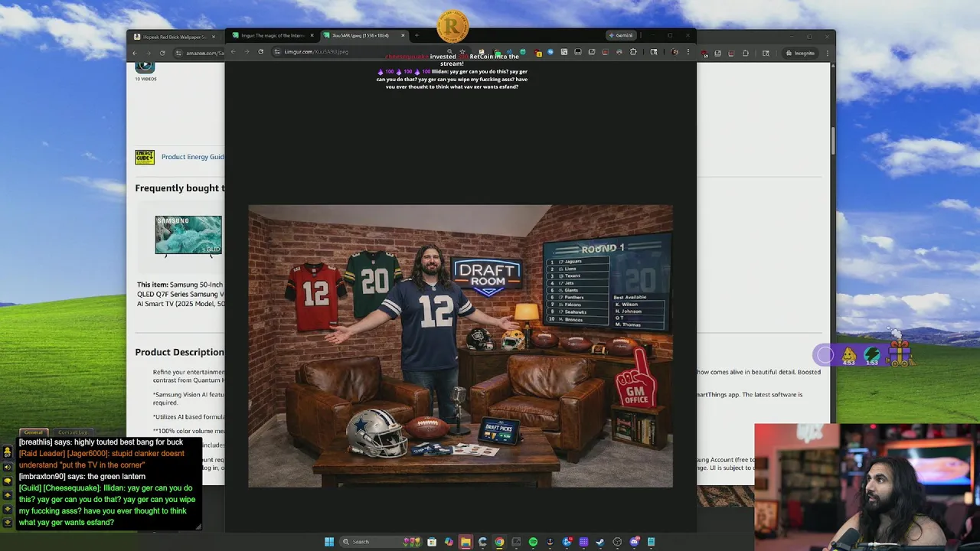Click the chat sound speaker icon
This screenshot has width=980, height=551.
pos(7,467)
